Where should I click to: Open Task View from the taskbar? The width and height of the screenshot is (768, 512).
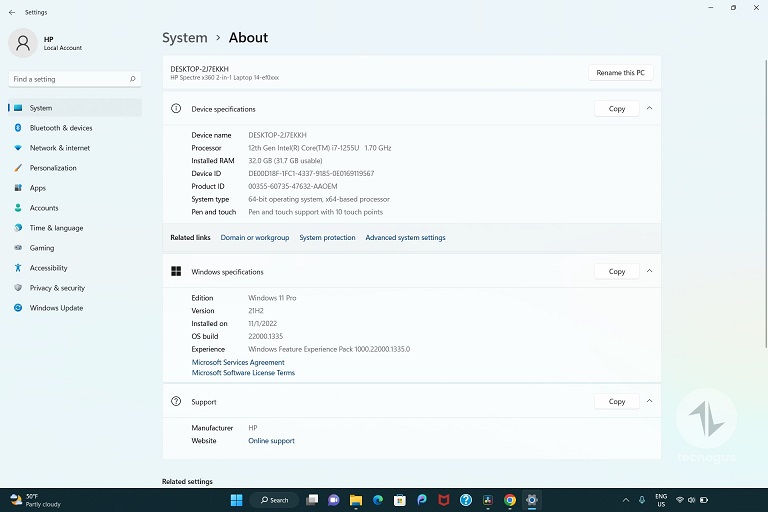[312, 500]
